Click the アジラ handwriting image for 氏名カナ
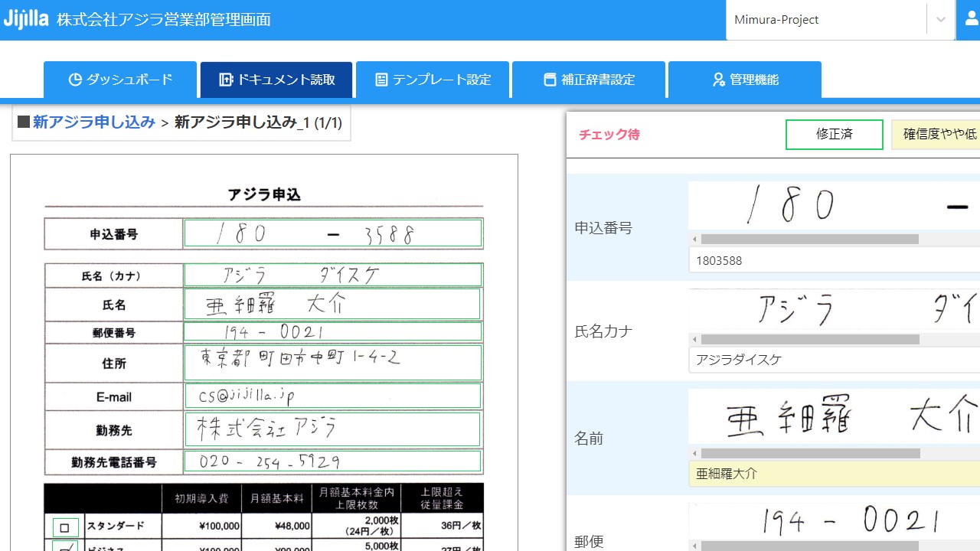The height and width of the screenshot is (551, 980). [835, 309]
